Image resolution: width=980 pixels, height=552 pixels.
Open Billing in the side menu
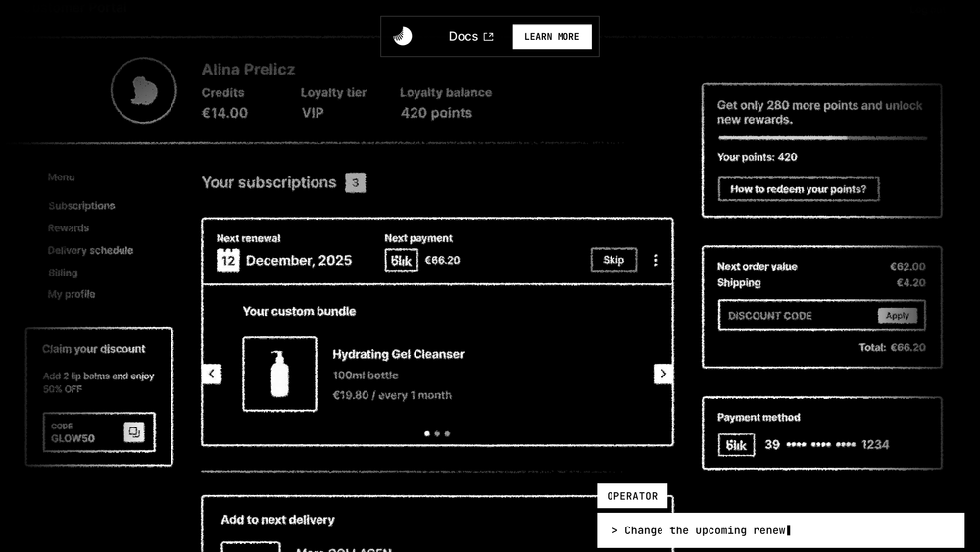pyautogui.click(x=63, y=273)
